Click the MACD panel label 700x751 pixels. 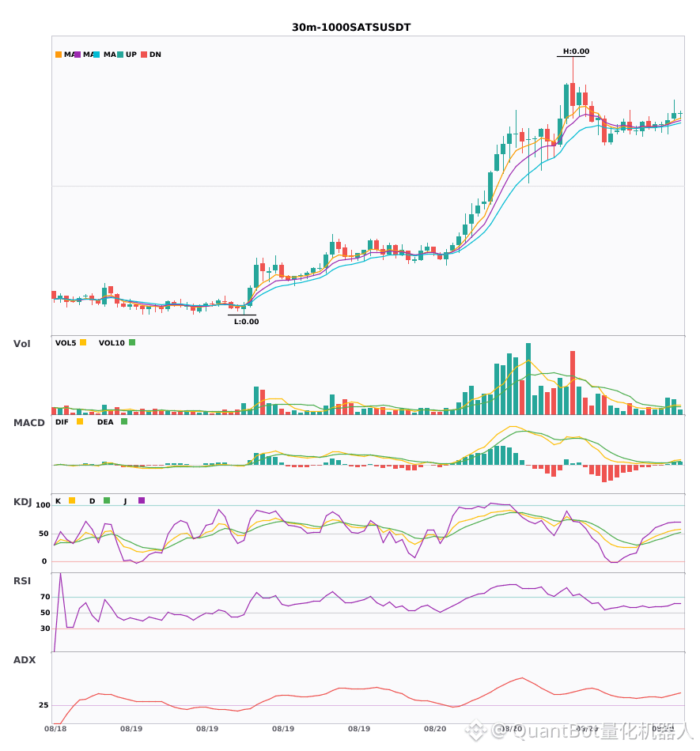(x=28, y=423)
